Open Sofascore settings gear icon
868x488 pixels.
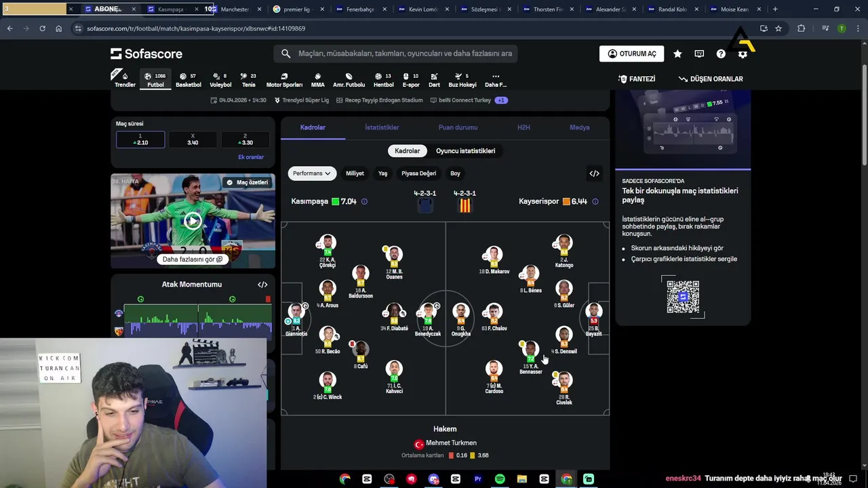coord(743,54)
